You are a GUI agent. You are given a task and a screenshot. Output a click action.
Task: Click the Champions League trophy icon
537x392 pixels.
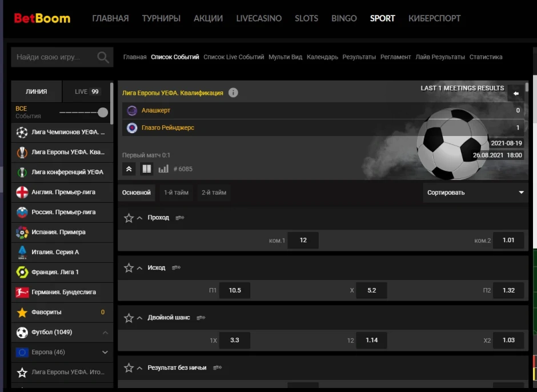click(22, 133)
